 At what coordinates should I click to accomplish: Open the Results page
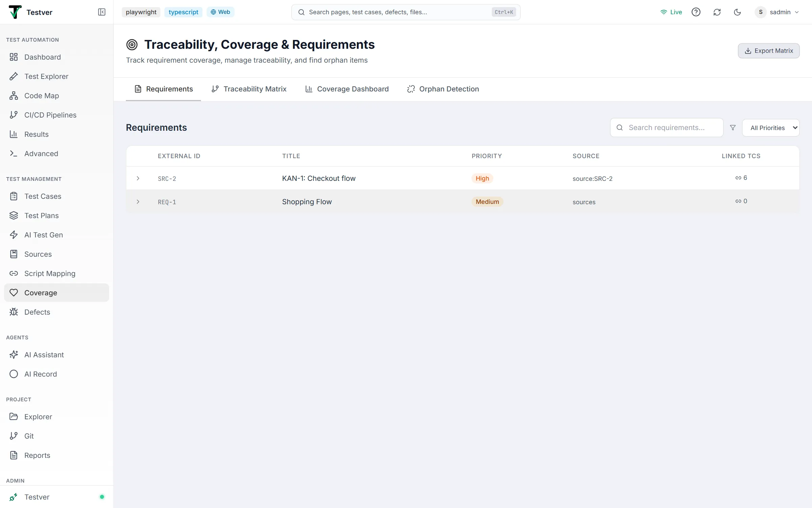coord(57,134)
